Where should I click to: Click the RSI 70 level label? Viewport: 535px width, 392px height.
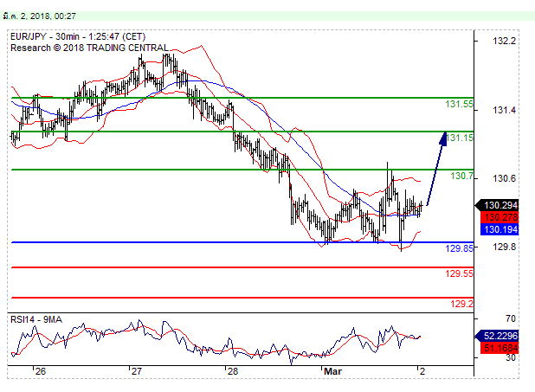pos(511,318)
